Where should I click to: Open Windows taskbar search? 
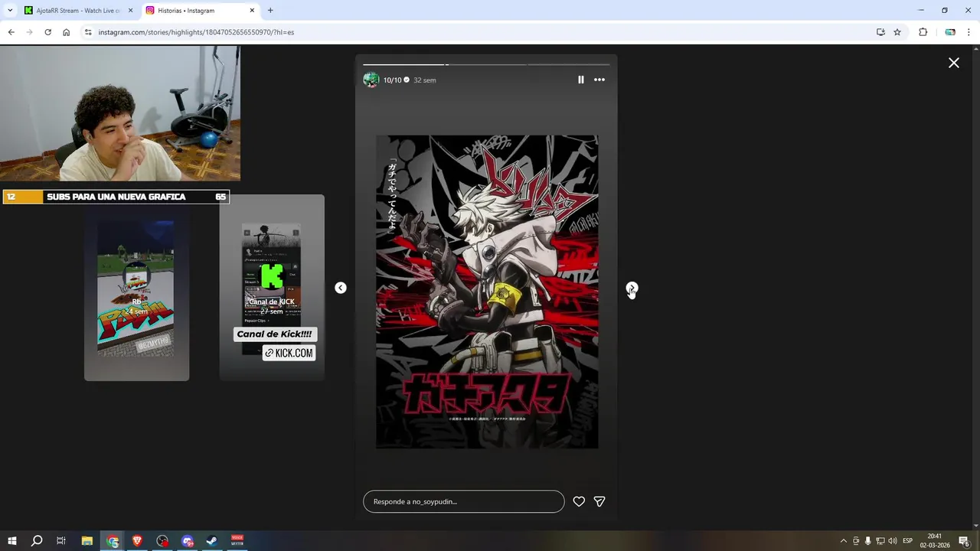(x=37, y=541)
